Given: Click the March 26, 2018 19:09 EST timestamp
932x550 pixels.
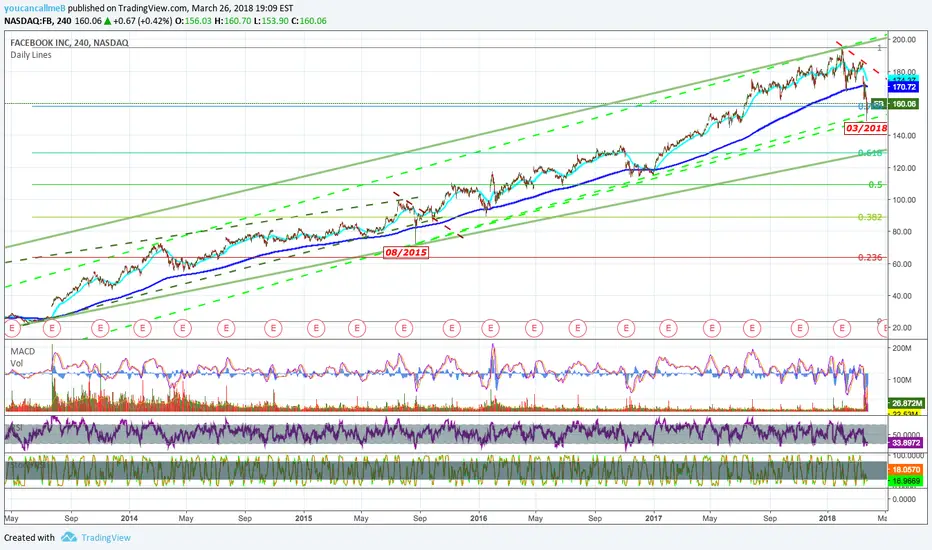Looking at the screenshot, I should click(x=243, y=8).
